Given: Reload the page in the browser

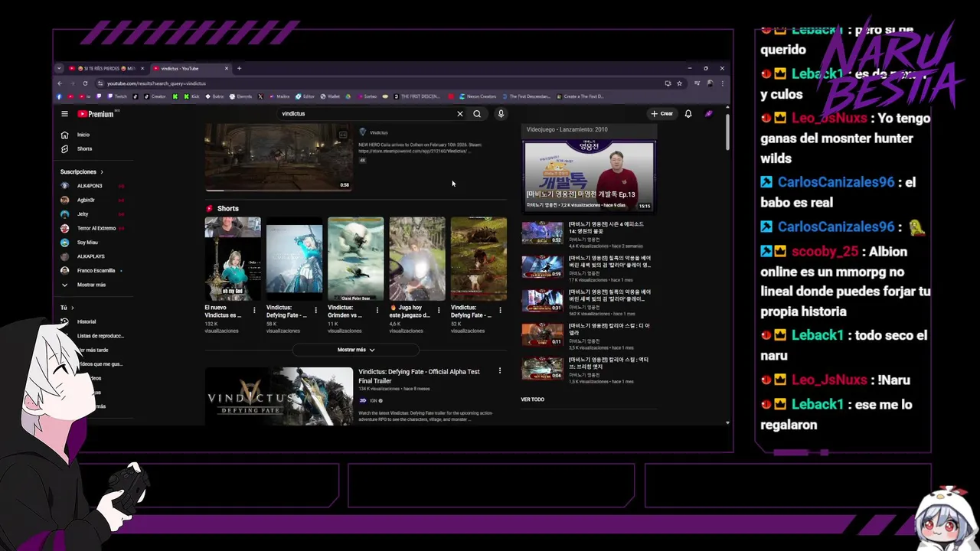Looking at the screenshot, I should [85, 83].
